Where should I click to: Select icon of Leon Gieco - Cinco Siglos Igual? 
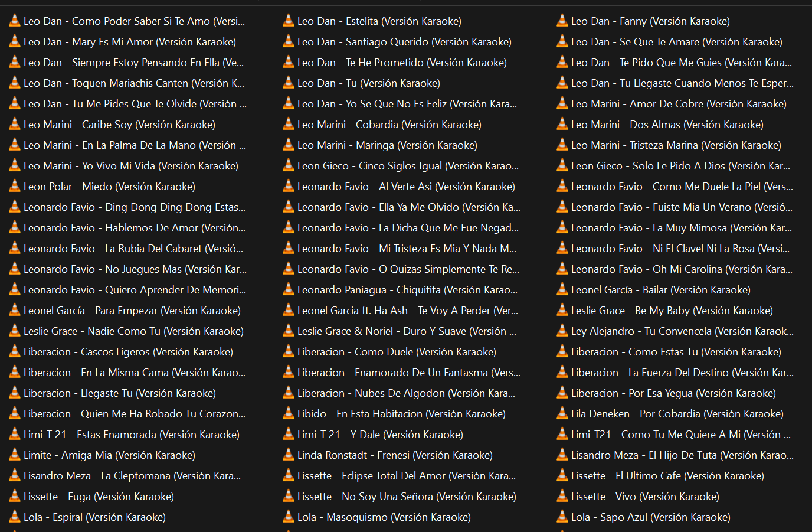(289, 165)
